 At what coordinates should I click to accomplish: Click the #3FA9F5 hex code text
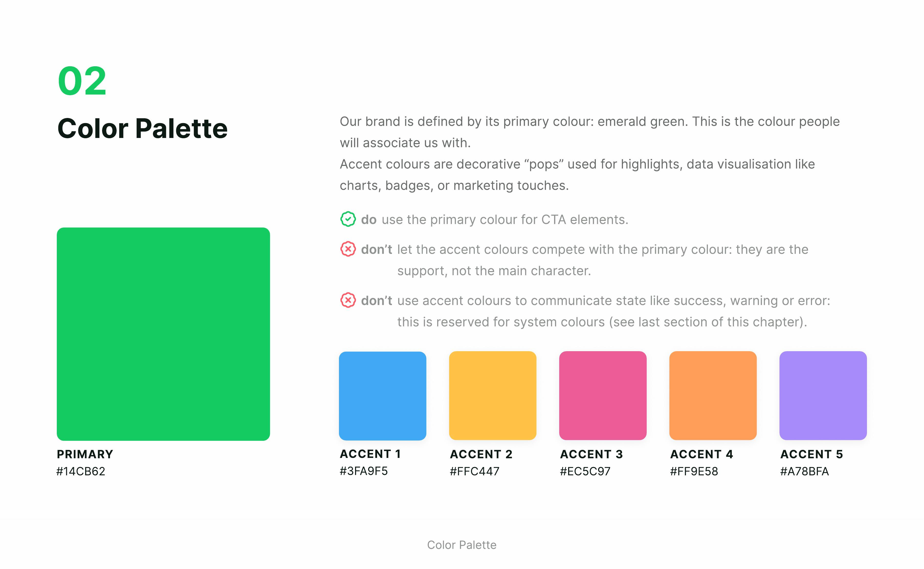pos(364,471)
